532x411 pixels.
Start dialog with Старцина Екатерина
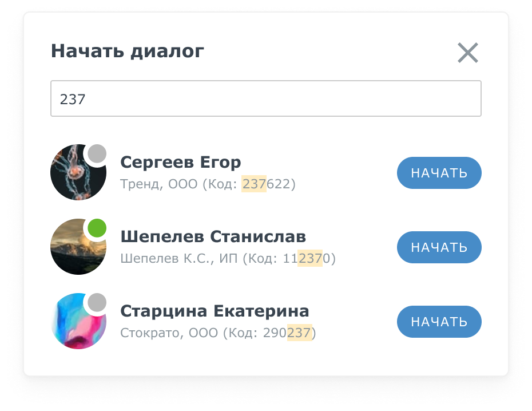[x=439, y=321]
